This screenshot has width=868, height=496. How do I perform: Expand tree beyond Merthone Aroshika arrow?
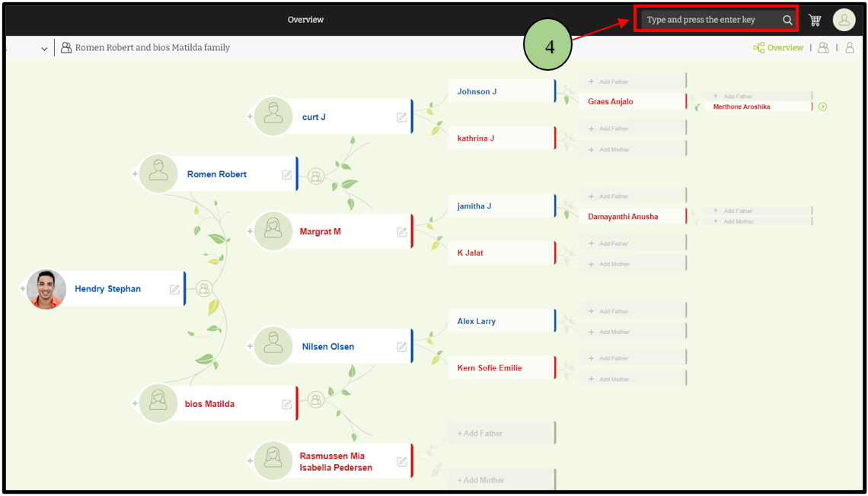click(x=822, y=107)
